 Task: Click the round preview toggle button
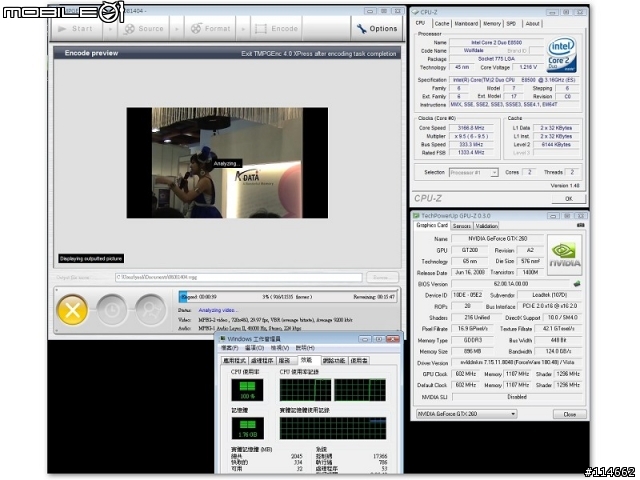(x=151, y=311)
